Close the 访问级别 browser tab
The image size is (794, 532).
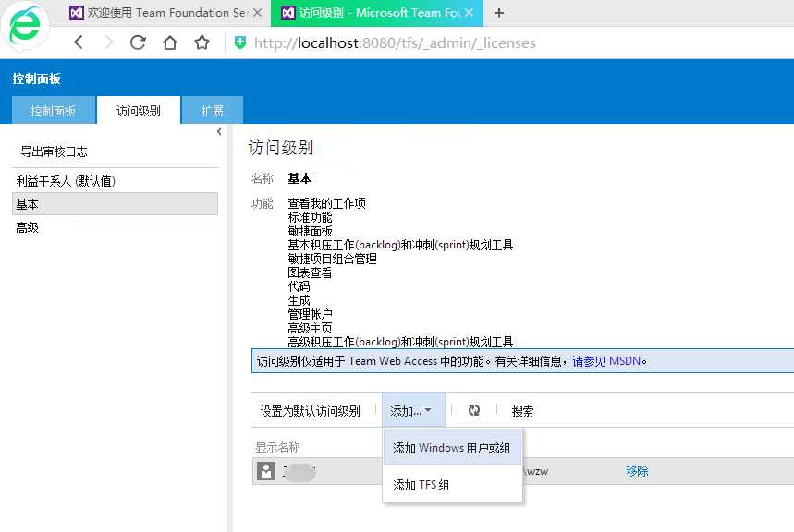pyautogui.click(x=470, y=13)
